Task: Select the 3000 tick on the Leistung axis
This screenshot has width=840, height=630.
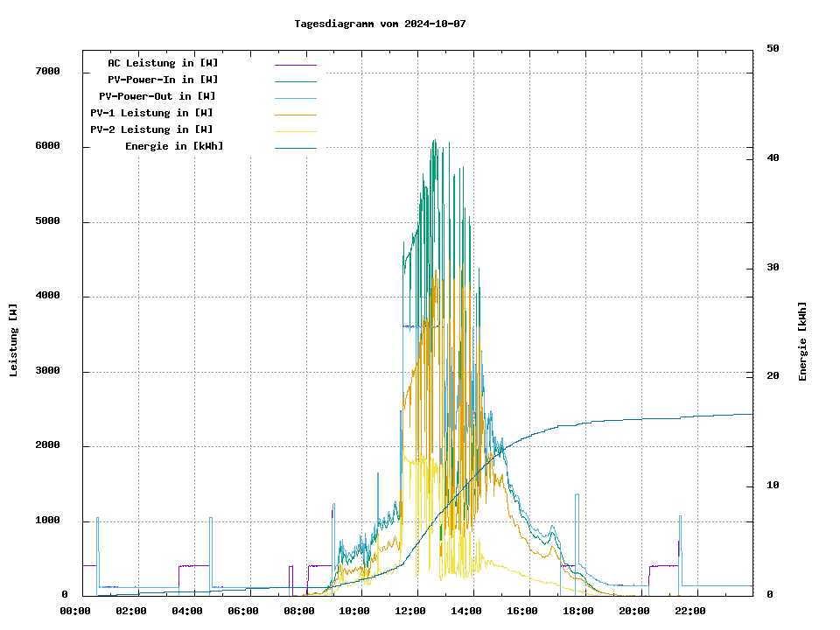Action: [47, 371]
